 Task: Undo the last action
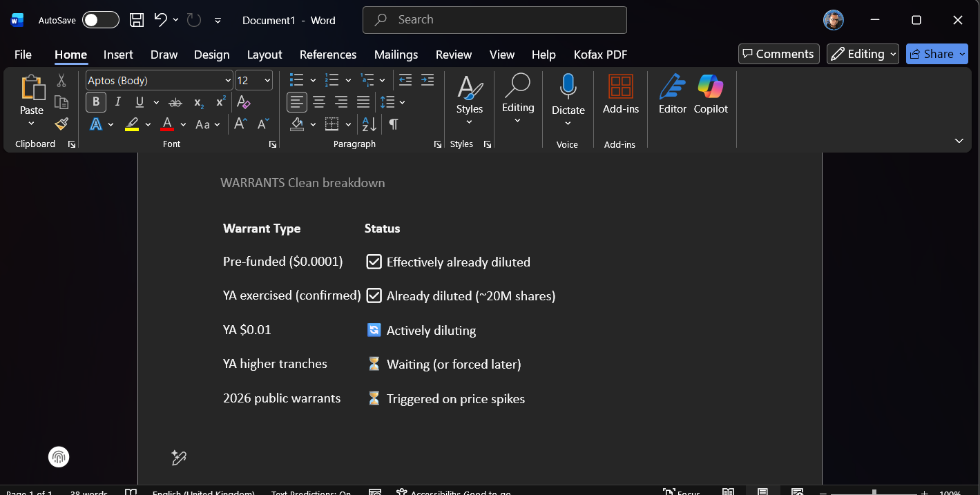161,20
